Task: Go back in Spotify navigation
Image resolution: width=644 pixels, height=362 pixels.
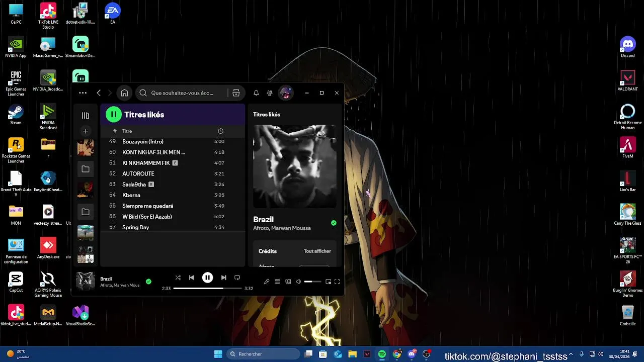Action: click(x=99, y=93)
